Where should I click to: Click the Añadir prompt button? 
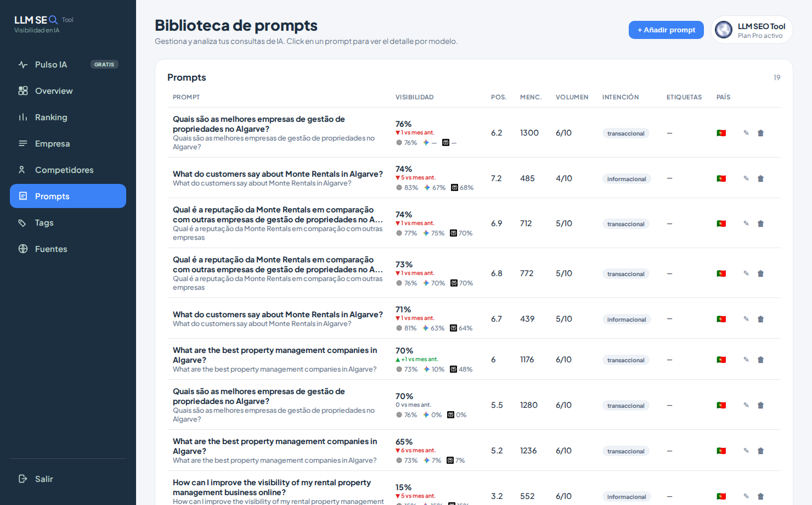pos(666,30)
